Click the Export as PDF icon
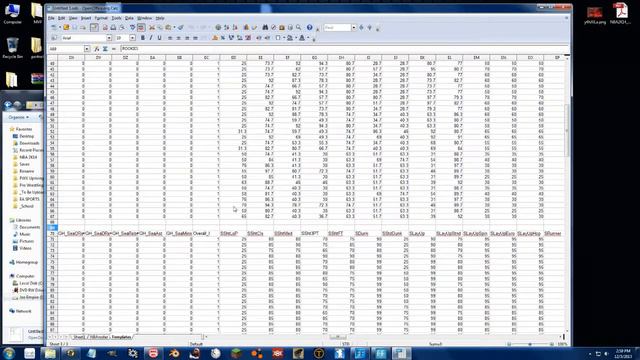640x360 pixels. (105, 27)
